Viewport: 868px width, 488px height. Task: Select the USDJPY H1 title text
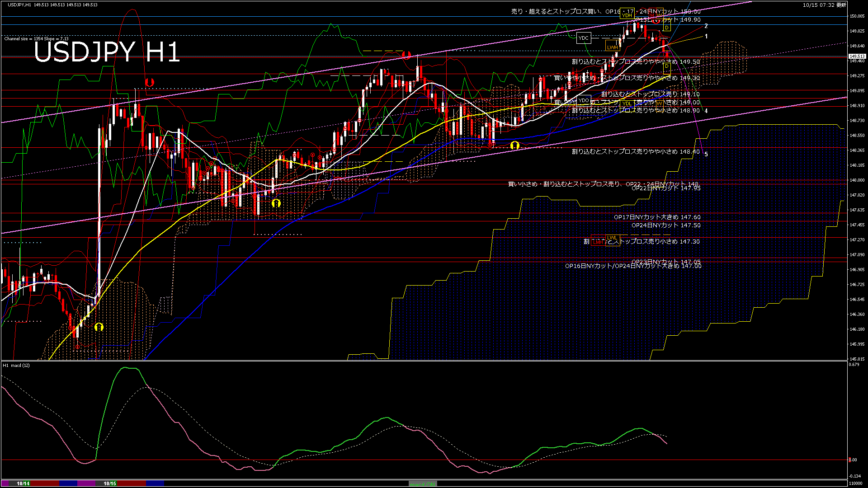click(107, 52)
